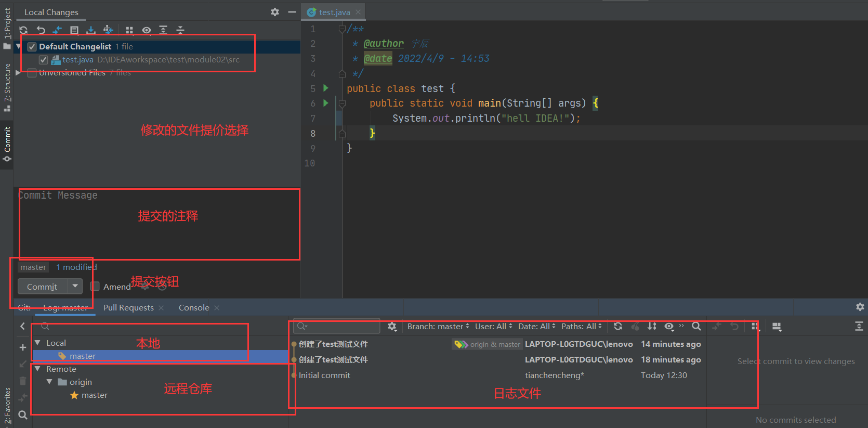
Task: Open the 1: Project tool window
Action: 7,29
